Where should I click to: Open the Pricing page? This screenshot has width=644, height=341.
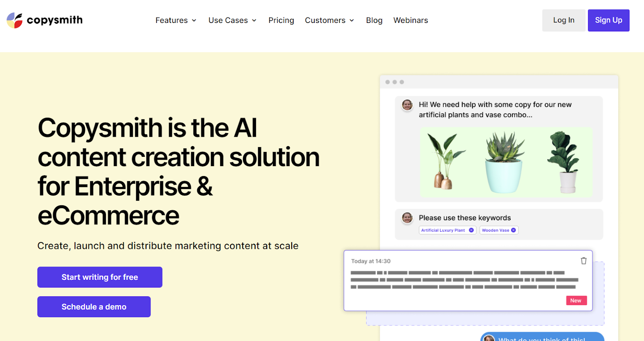click(281, 20)
